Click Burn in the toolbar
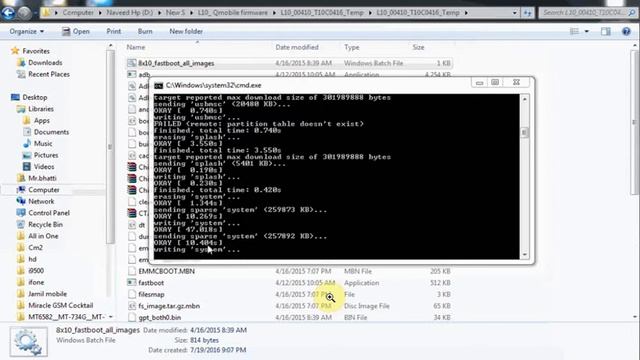 145,31
